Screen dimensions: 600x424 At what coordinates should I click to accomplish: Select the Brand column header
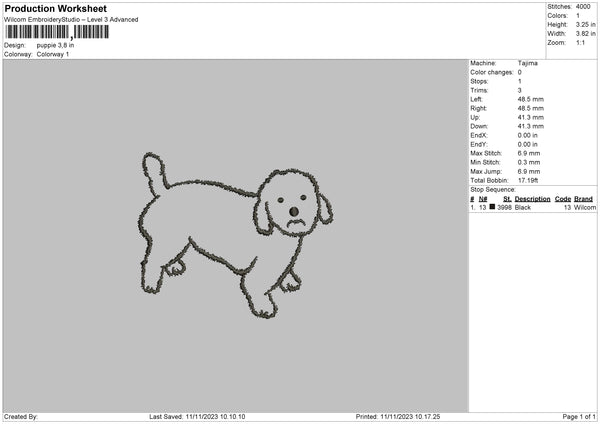[x=584, y=199]
